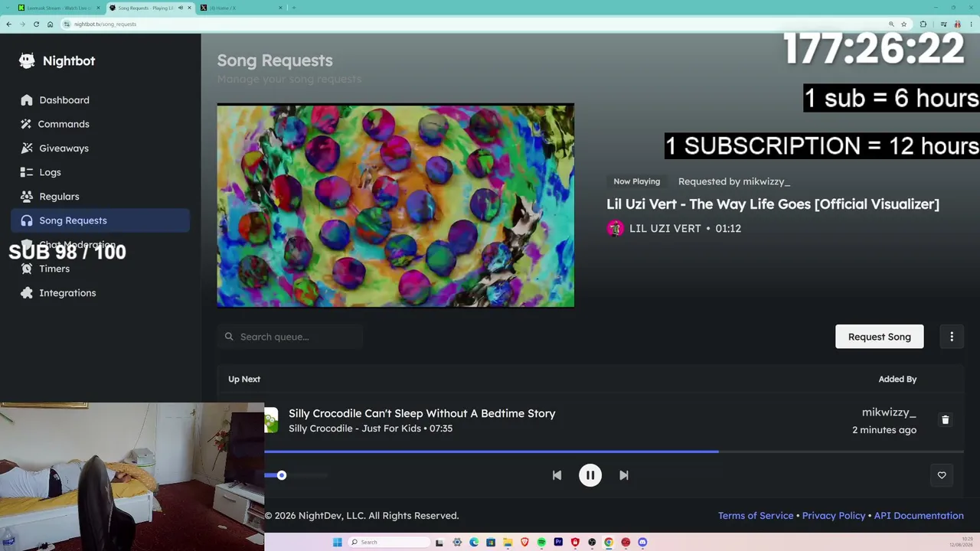Screen dimensions: 980x551
Task: Go forward in browser history
Action: (x=22, y=24)
